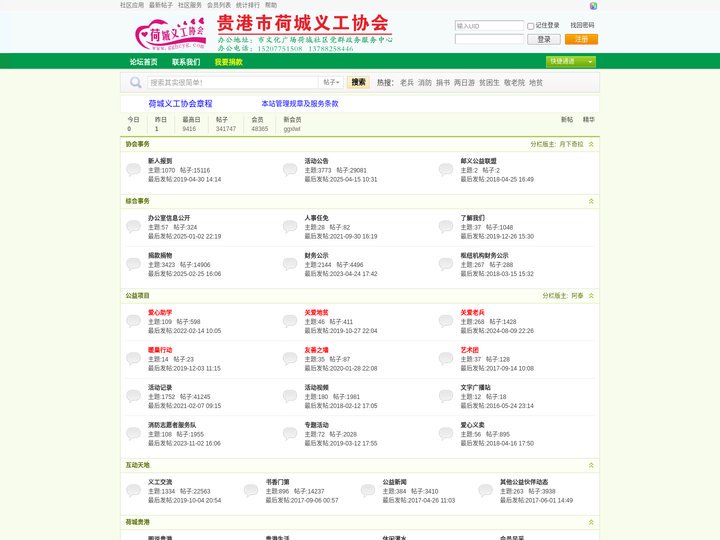
Task: Open the 联系我们 nav tab
Action: [186, 62]
